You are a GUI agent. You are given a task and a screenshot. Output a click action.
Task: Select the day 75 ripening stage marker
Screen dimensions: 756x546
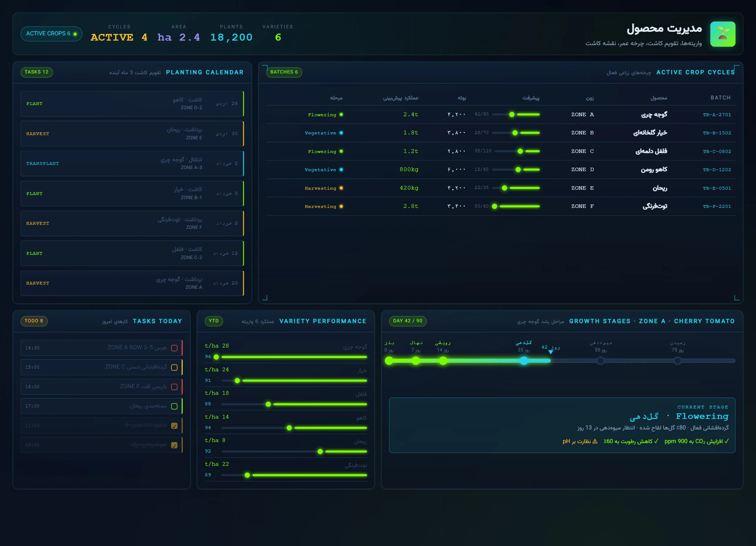coord(678,361)
